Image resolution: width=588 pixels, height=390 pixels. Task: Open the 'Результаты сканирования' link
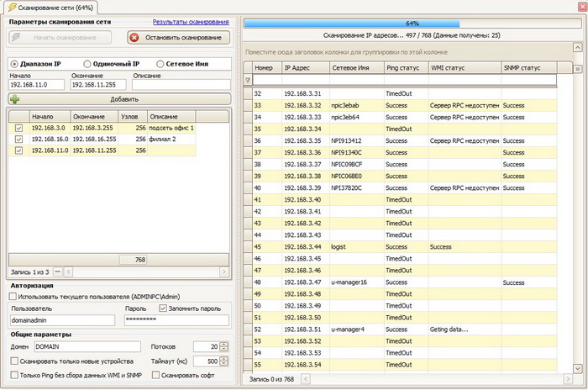tap(190, 21)
